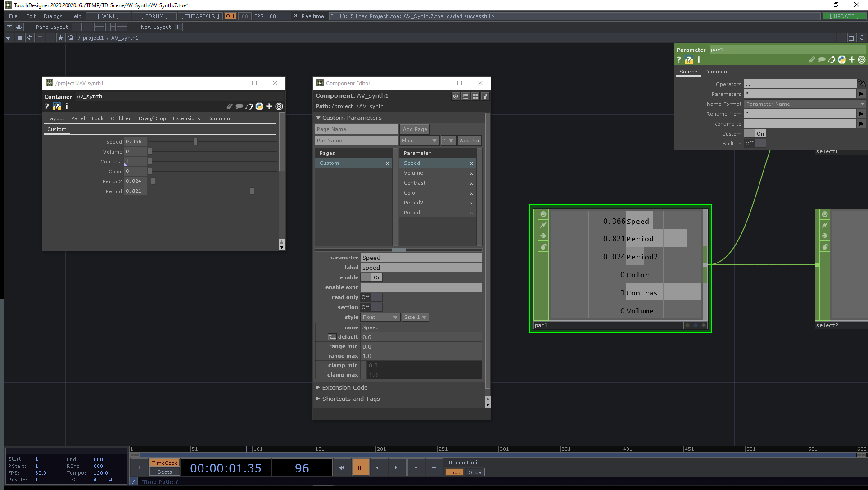The image size is (868, 490).
Task: Click the speed parameter slider in the Container
Action: [195, 141]
